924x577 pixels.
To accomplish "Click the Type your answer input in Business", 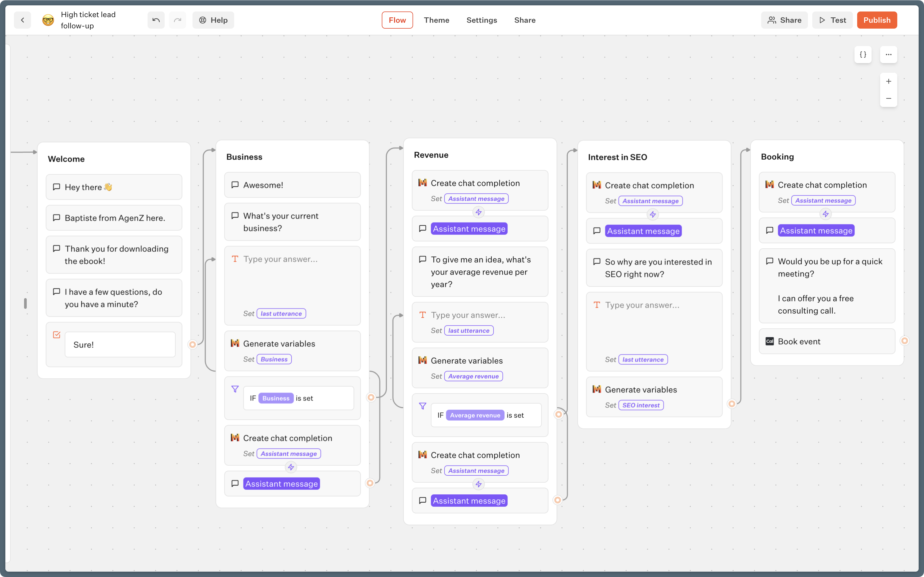I will (x=280, y=259).
